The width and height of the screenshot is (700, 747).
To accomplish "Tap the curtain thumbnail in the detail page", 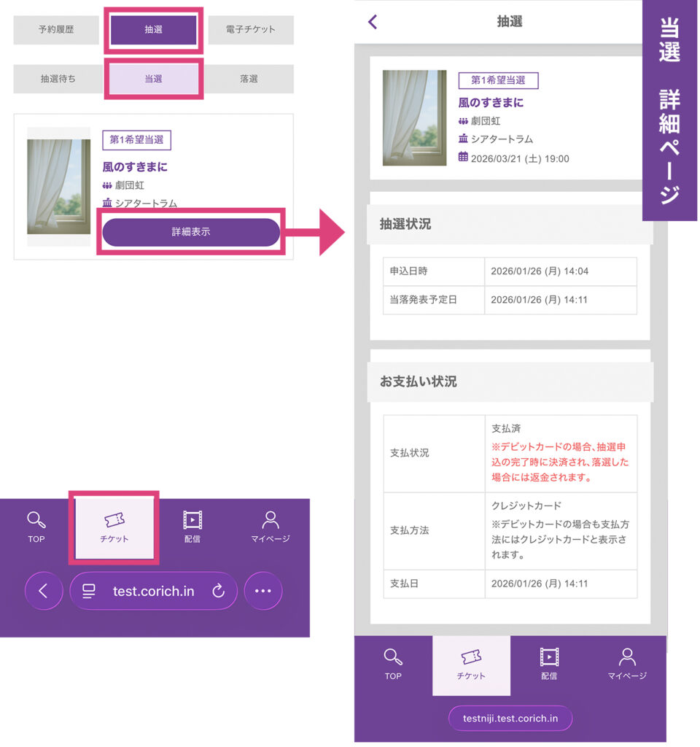I will tap(414, 117).
